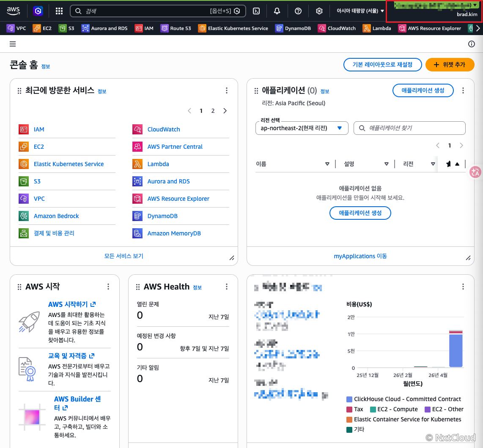Sort applications by name column arrow

point(327,164)
